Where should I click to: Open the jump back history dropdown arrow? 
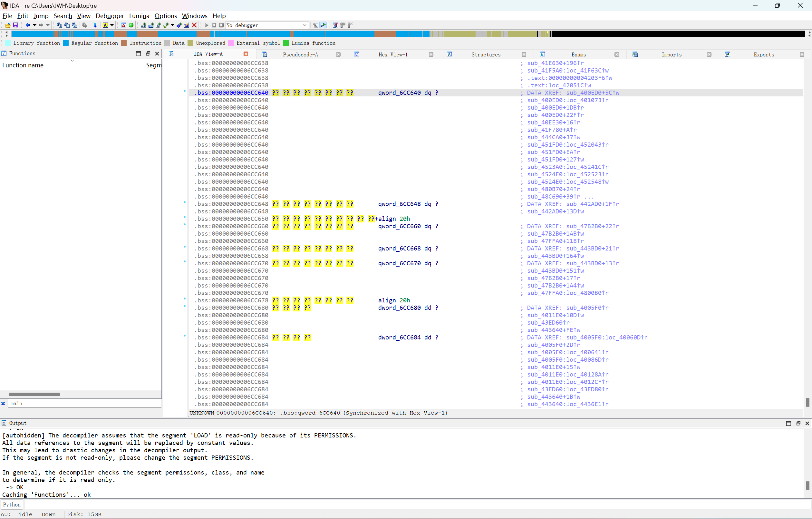tap(34, 25)
